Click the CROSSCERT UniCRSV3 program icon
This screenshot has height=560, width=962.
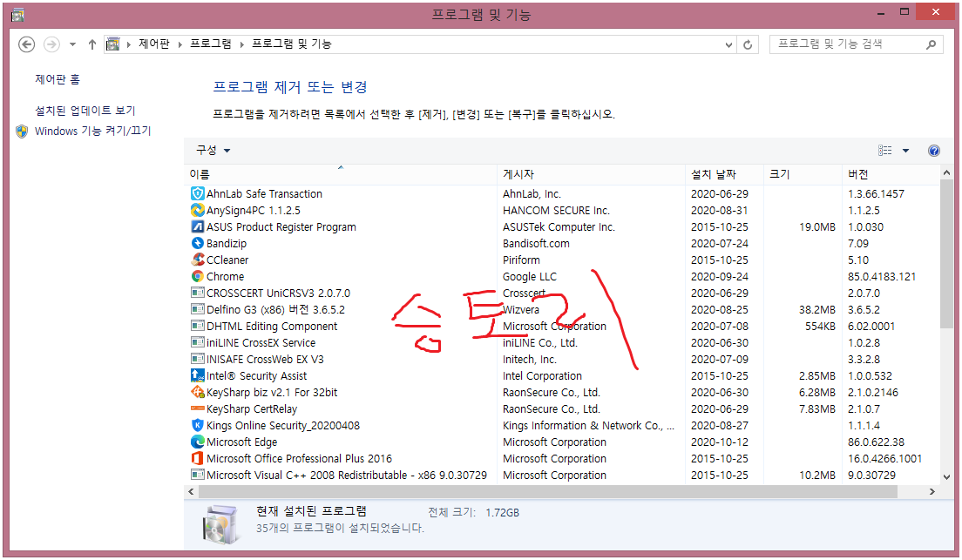pos(198,293)
